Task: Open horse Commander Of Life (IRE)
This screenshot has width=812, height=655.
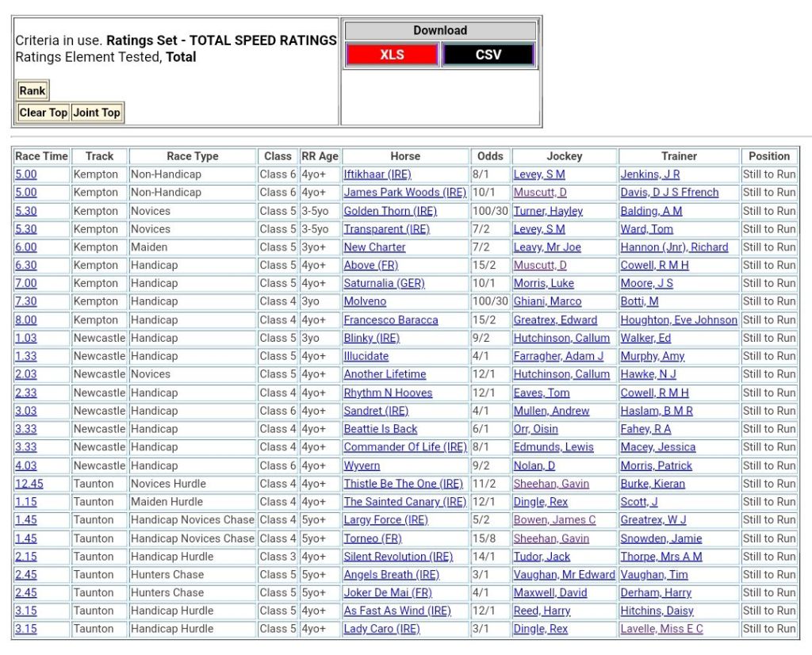Action: (404, 447)
